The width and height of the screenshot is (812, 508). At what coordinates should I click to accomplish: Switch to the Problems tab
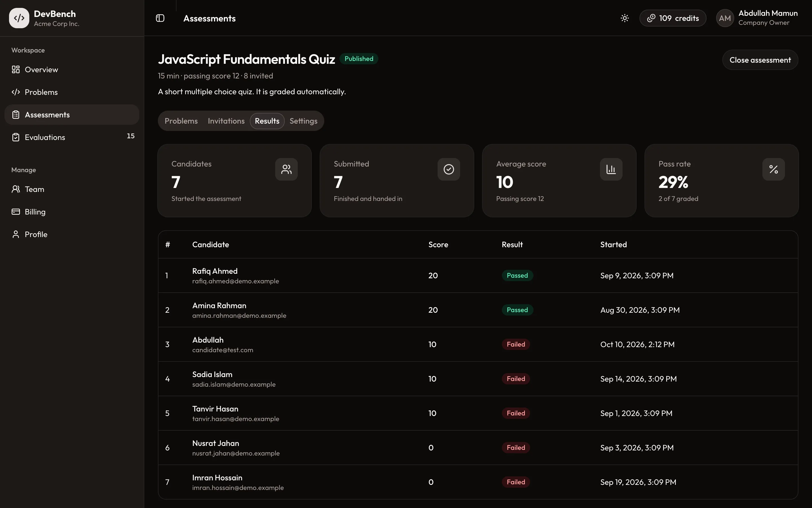click(x=181, y=121)
